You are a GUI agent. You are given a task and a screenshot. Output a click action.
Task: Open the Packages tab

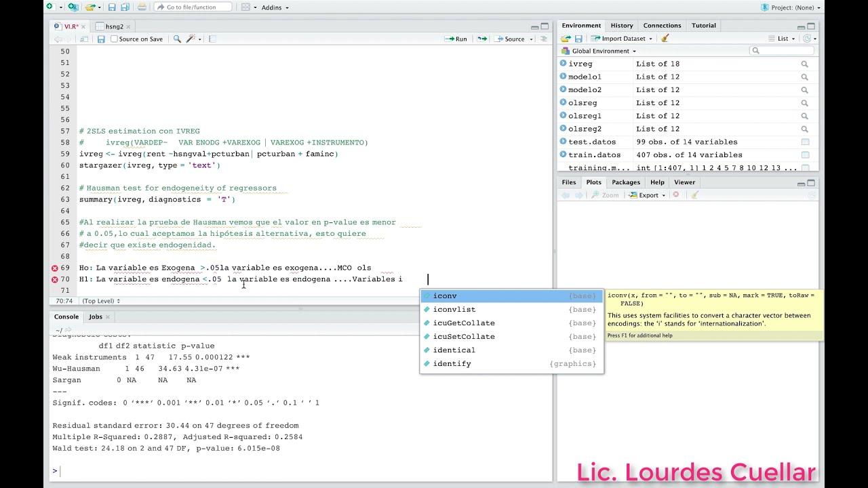click(626, 182)
